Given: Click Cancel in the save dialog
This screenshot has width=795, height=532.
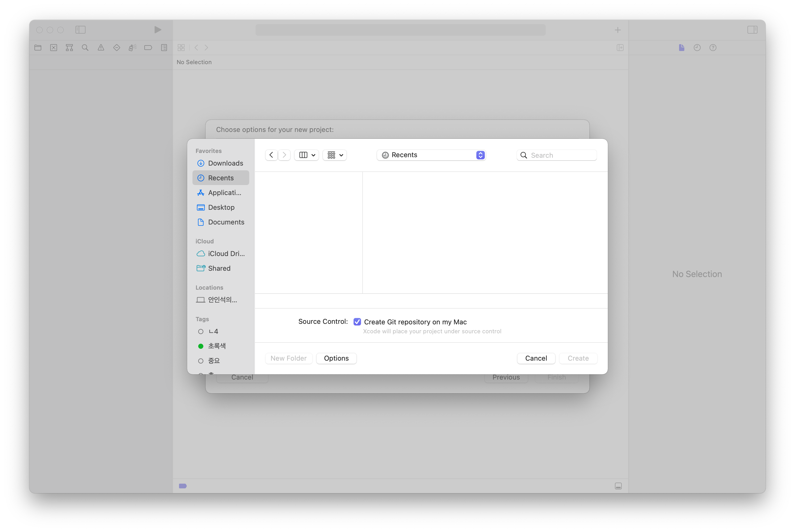Looking at the screenshot, I should (x=536, y=358).
